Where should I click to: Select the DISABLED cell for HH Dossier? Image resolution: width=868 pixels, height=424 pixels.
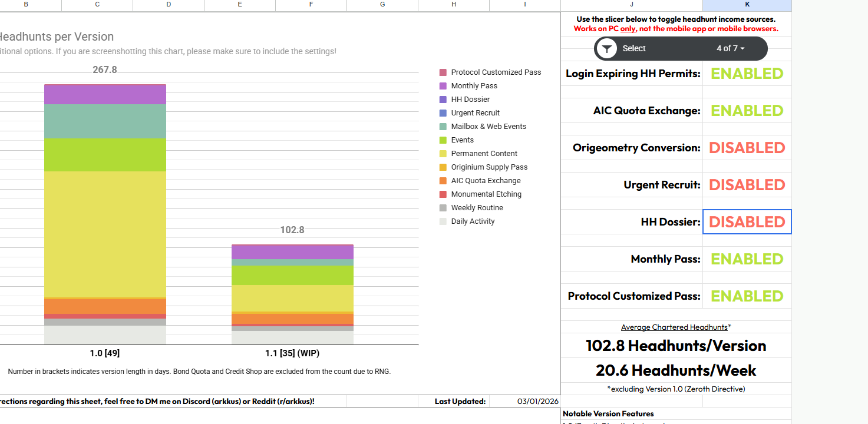[x=747, y=222]
